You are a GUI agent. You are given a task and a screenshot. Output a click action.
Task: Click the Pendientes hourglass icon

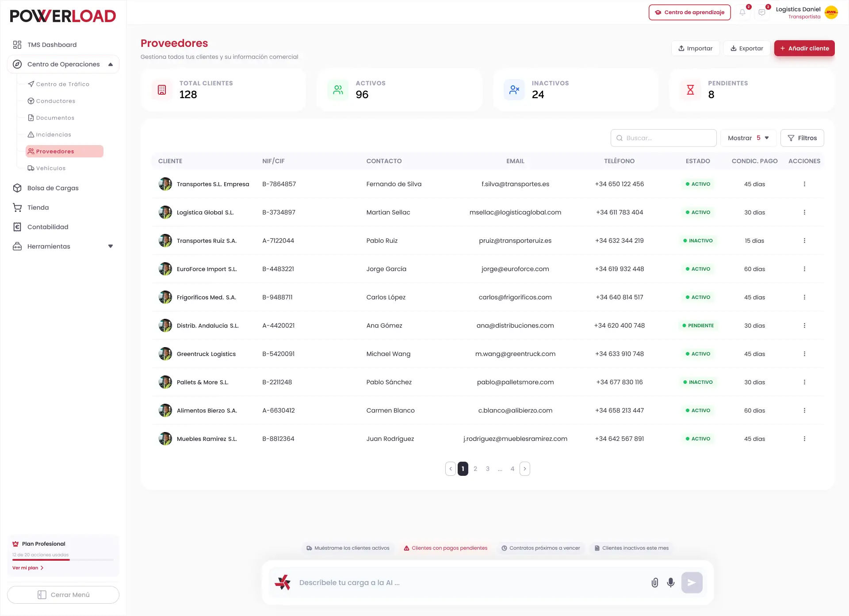pos(690,90)
